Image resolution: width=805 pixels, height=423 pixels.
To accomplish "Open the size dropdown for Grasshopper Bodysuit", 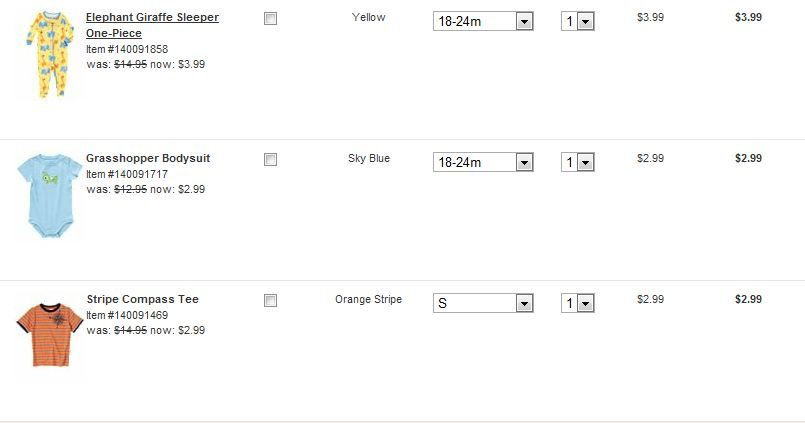I will pos(483,162).
